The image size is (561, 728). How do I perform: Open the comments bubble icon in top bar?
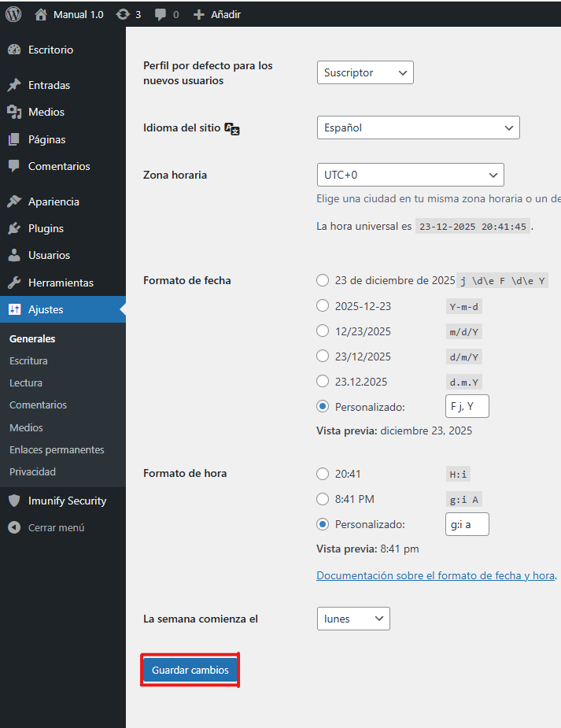[x=161, y=14]
